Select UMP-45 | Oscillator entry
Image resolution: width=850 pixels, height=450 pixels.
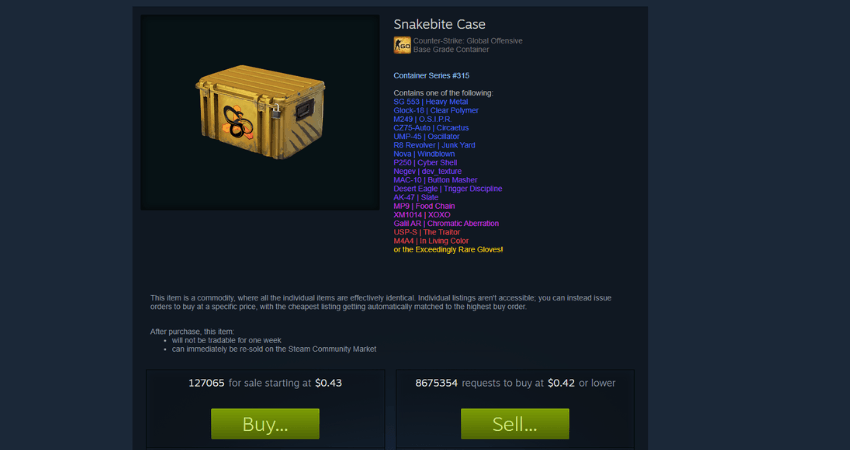[426, 137]
